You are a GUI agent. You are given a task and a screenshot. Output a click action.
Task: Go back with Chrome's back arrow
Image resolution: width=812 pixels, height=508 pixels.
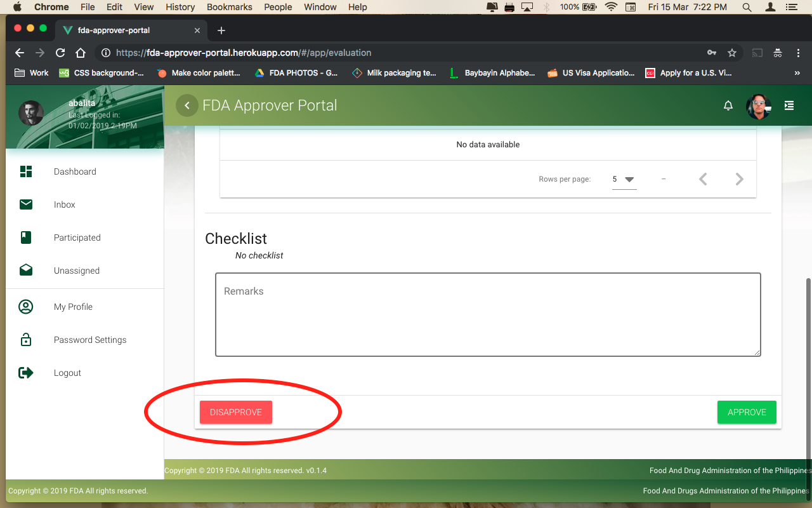tap(20, 53)
